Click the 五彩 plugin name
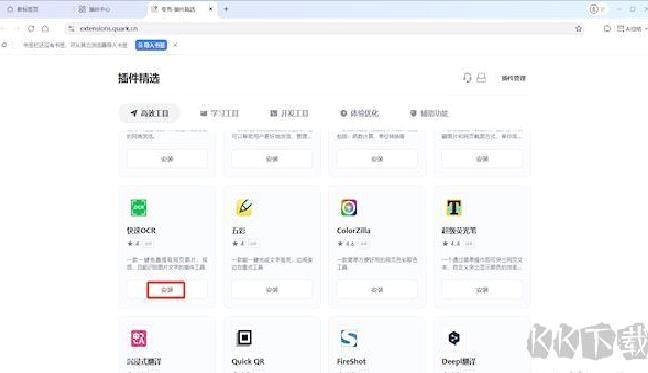Viewport: 648px width, 373px height. pos(238,230)
